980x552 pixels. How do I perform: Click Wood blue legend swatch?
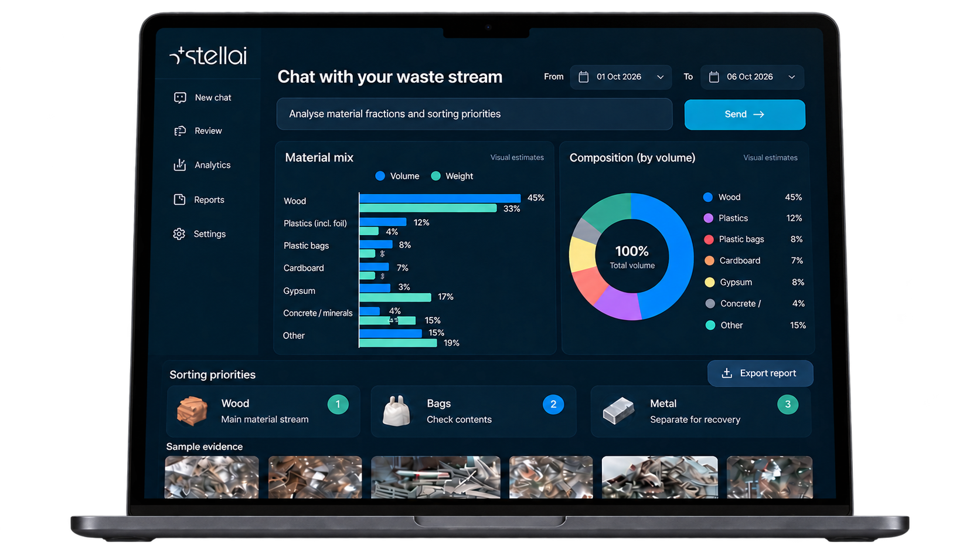click(x=708, y=197)
